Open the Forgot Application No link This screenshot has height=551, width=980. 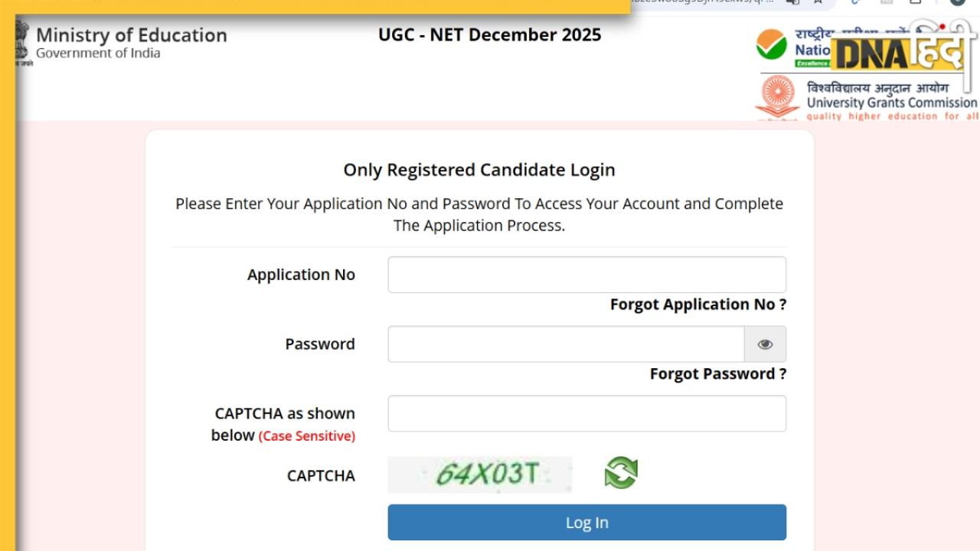[697, 305]
